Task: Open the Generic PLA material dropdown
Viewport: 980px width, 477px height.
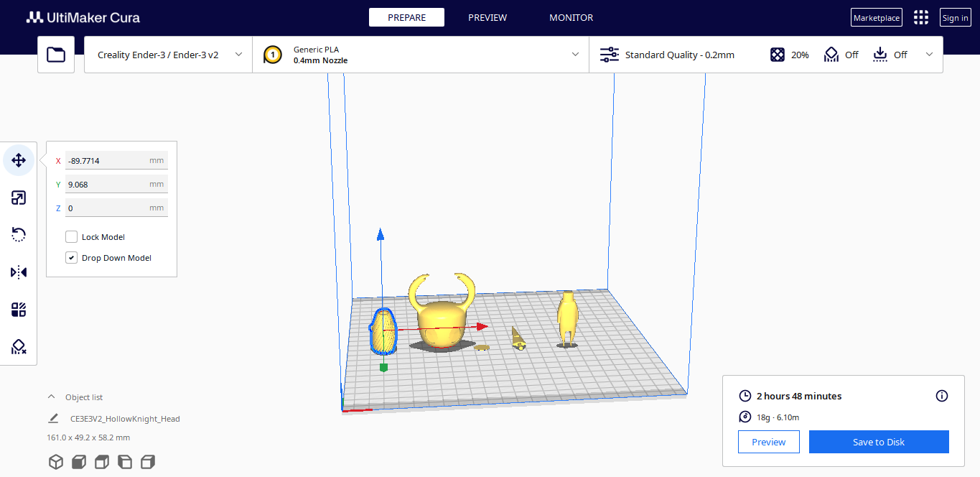Action: (x=421, y=55)
